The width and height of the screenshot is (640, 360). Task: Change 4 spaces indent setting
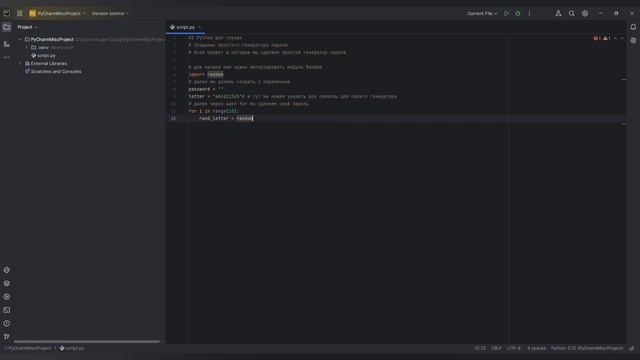[536, 349]
